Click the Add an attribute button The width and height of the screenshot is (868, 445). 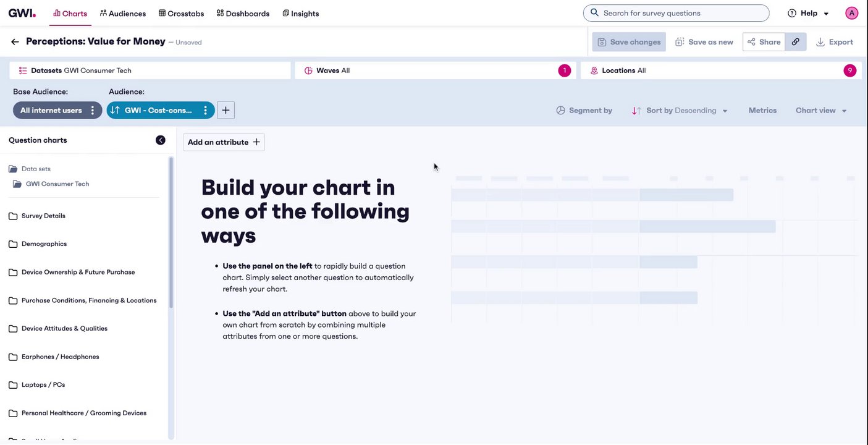[224, 142]
